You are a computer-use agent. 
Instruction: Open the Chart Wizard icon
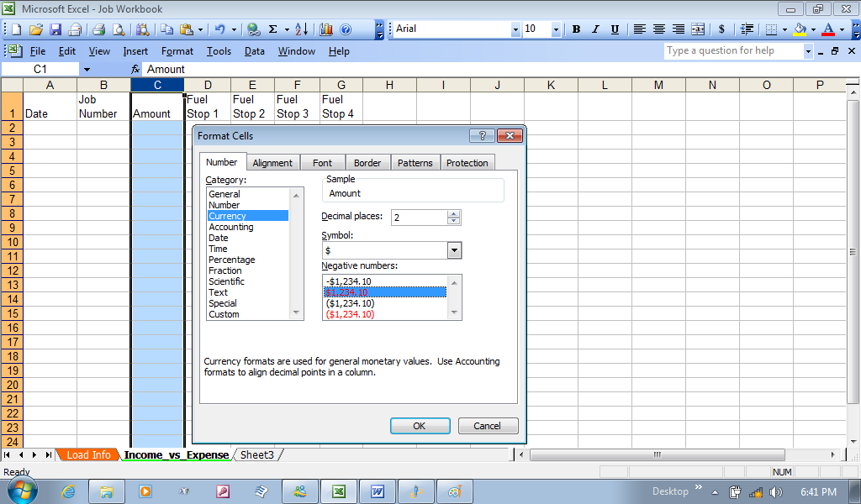[x=326, y=29]
